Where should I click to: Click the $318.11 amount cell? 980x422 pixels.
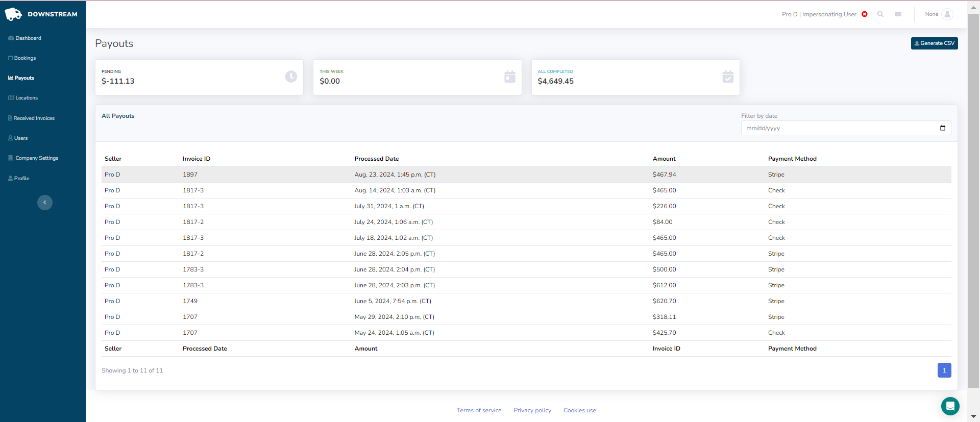(664, 317)
